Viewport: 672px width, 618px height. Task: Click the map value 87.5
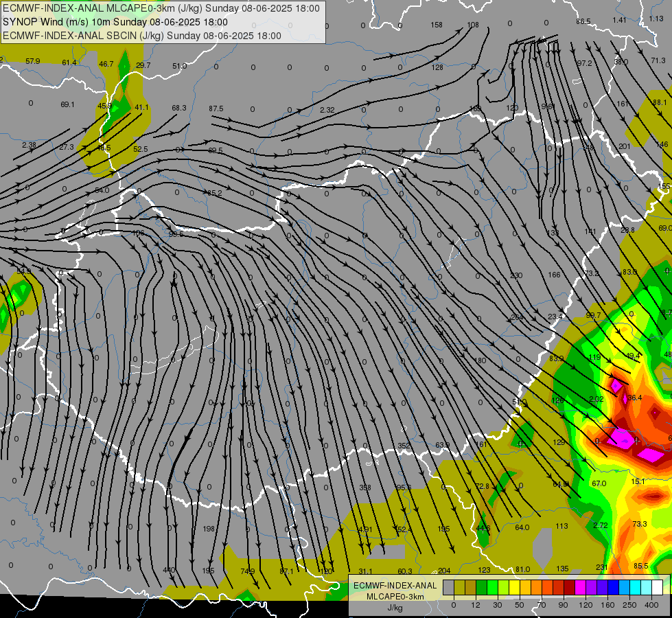[x=216, y=108]
